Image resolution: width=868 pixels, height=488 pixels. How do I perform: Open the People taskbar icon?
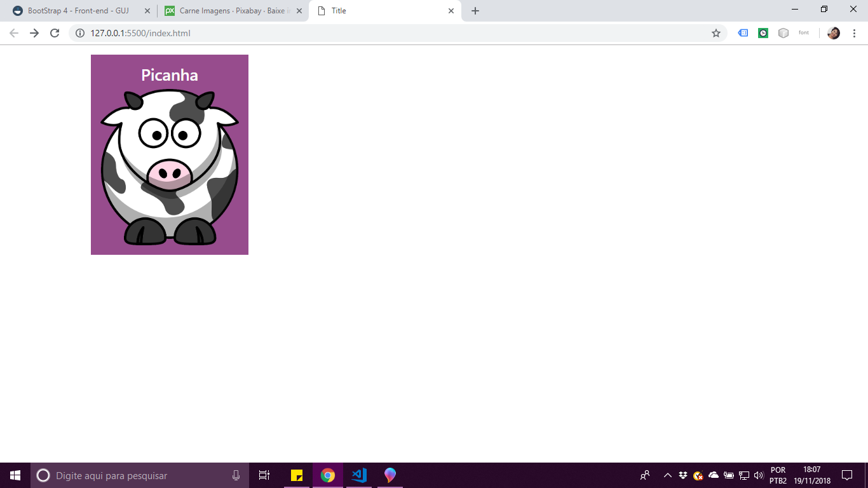click(x=645, y=475)
